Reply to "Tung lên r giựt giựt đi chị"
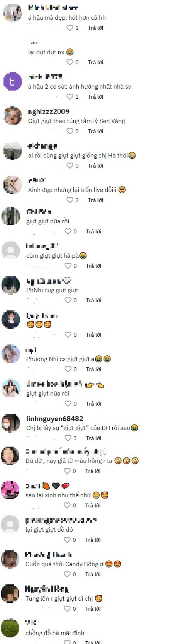The height and width of the screenshot is (644, 188). 93,609
